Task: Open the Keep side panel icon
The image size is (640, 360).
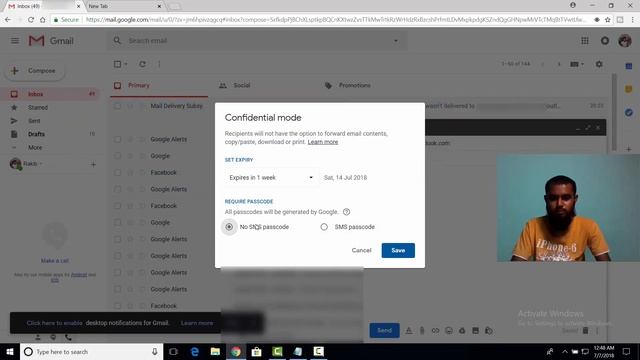Action: 629,89
